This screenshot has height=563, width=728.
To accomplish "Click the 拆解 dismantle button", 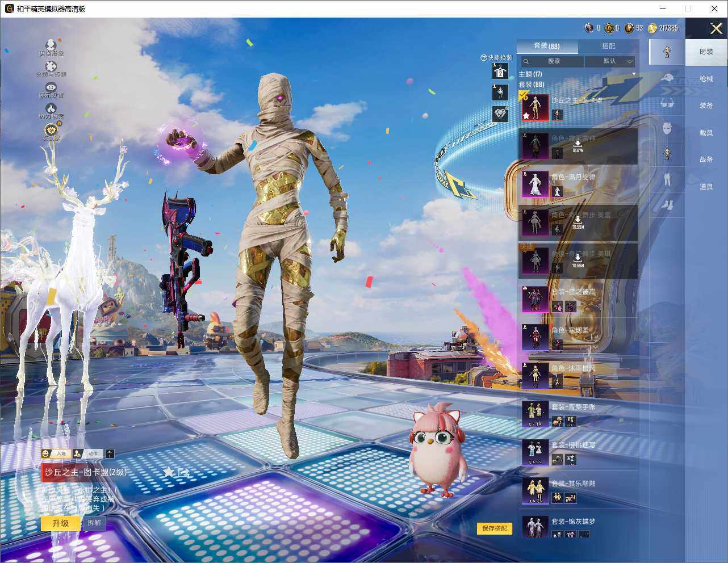I will click(x=94, y=523).
